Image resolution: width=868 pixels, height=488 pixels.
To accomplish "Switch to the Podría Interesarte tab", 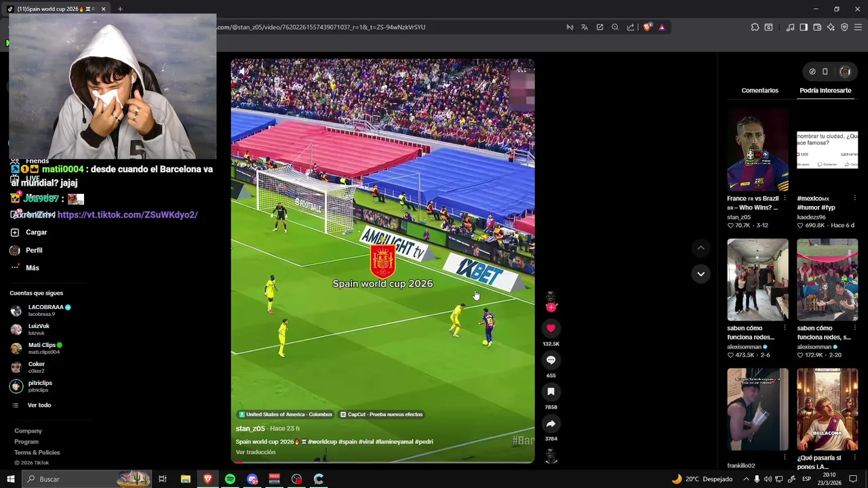I will click(825, 90).
